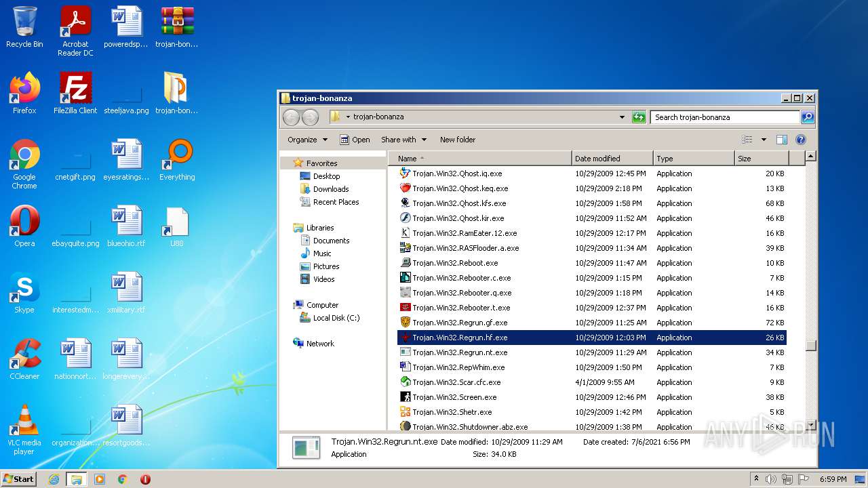Open the Firefox desktop shortcut

pyautogui.click(x=24, y=94)
